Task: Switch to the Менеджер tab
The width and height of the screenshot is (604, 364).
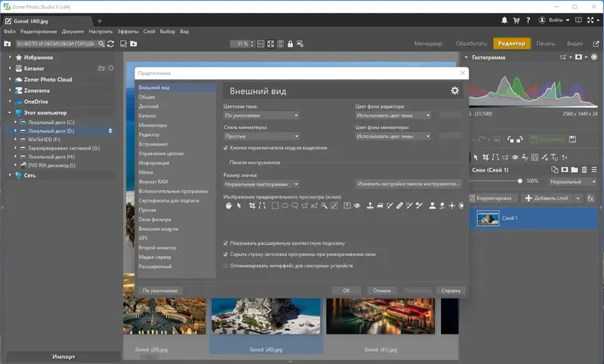Action: (x=428, y=44)
